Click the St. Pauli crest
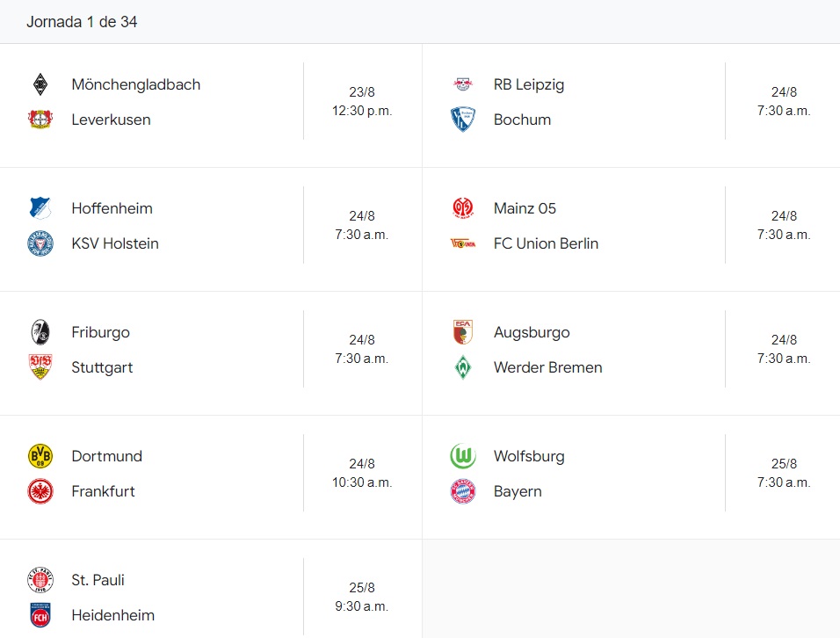 click(x=40, y=580)
